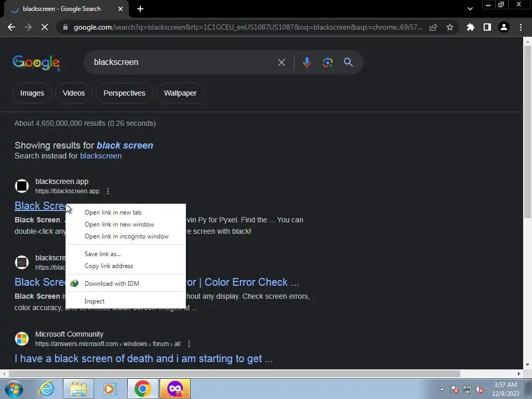This screenshot has height=399, width=532.
Task: Stop page loading with X button
Action: (45, 27)
